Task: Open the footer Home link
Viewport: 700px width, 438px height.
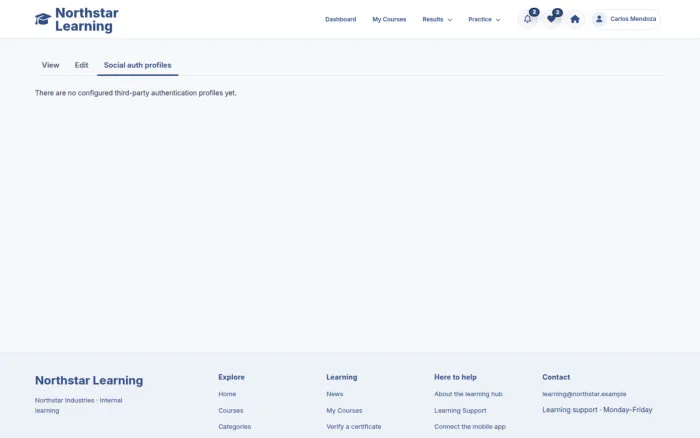Action: (x=227, y=394)
